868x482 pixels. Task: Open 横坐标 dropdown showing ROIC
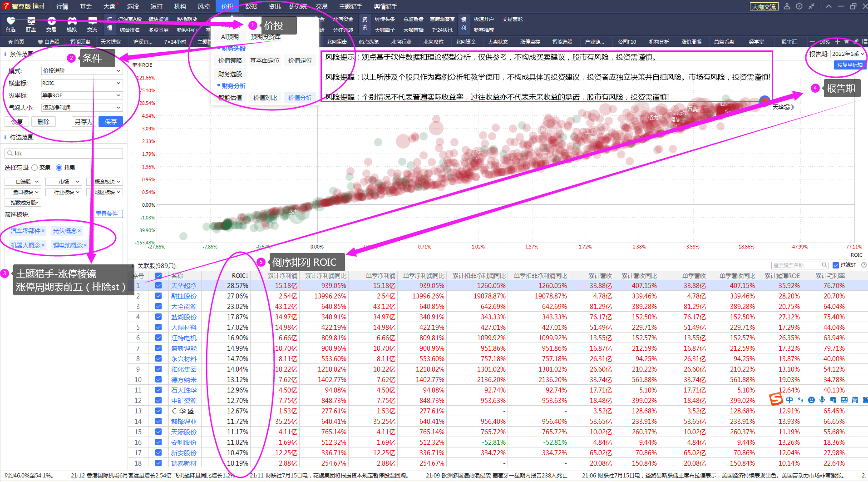82,83
